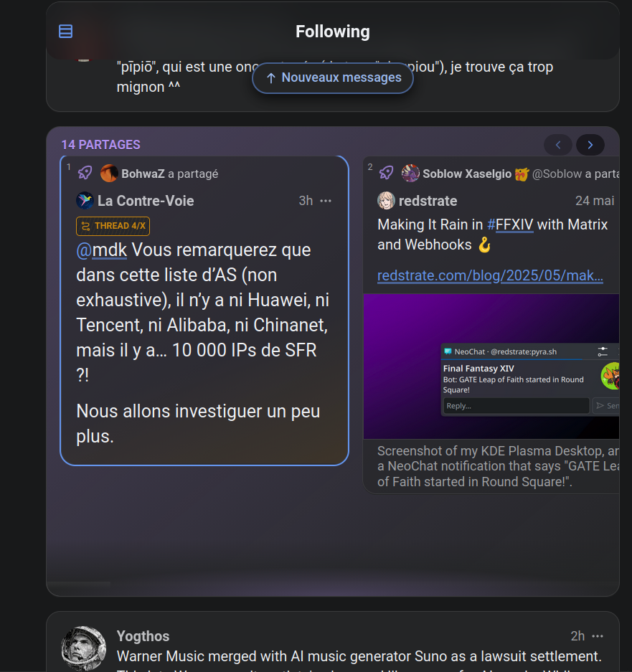This screenshot has height=672, width=632.
Task: Select the Following timeline title
Action: [333, 32]
